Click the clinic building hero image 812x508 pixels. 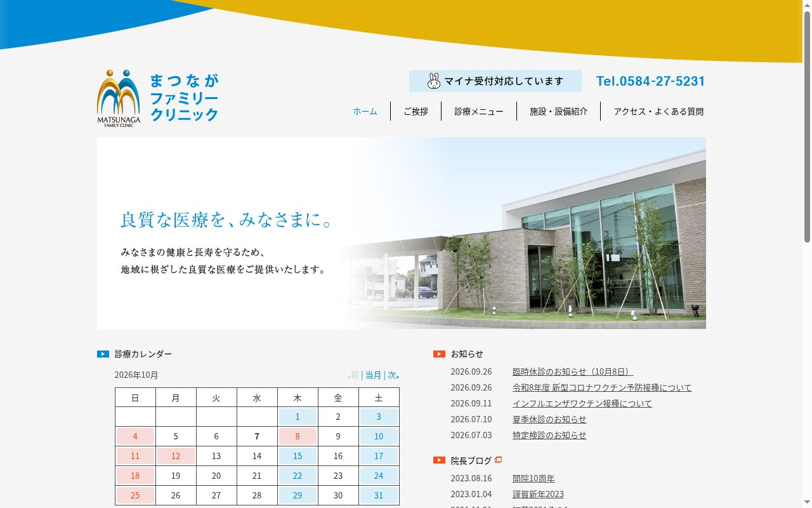402,233
